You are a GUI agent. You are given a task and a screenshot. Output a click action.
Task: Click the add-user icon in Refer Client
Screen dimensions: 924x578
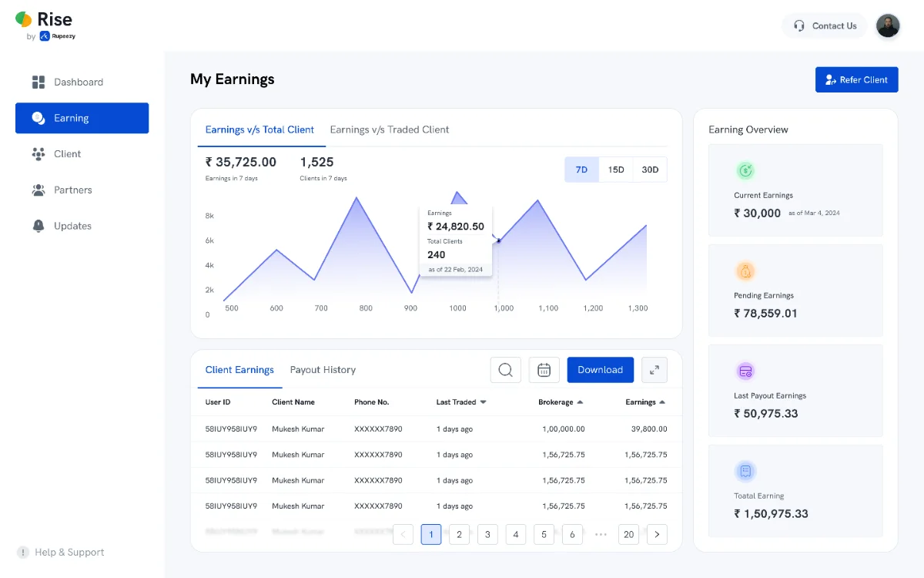[831, 80]
